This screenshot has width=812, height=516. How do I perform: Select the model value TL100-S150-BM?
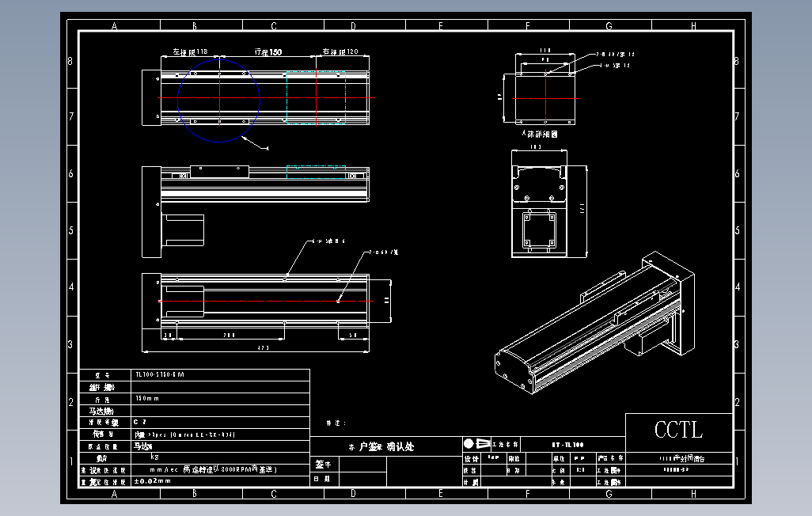[x=160, y=374]
